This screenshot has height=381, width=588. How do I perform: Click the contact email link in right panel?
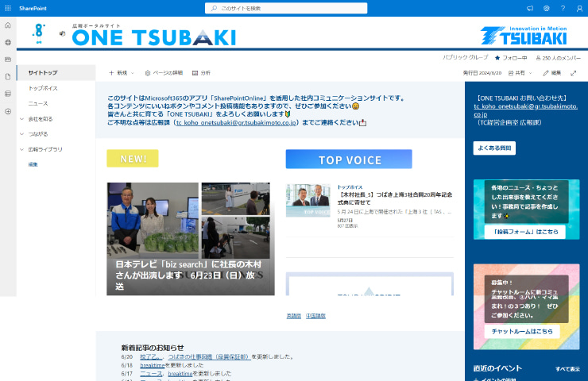(x=525, y=110)
